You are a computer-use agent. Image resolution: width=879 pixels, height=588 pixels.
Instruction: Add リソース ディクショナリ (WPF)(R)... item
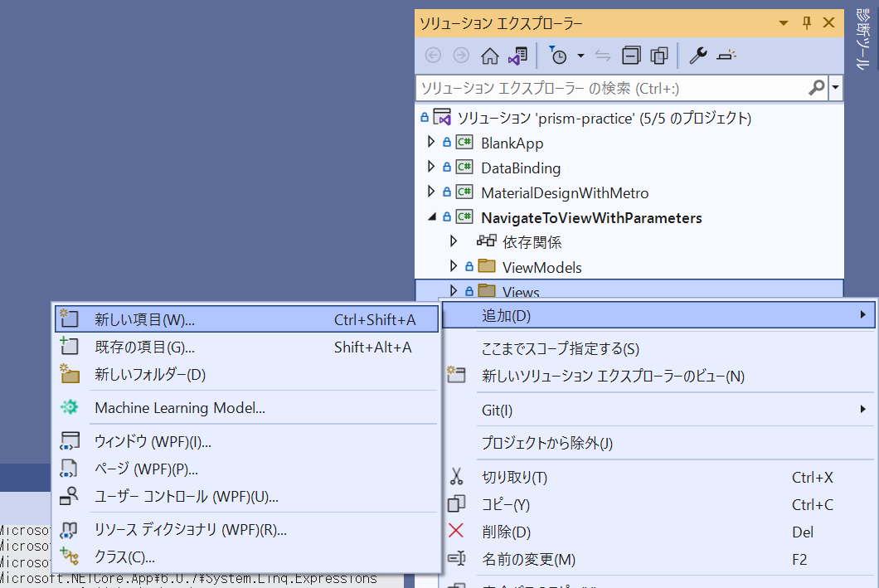tap(246, 530)
